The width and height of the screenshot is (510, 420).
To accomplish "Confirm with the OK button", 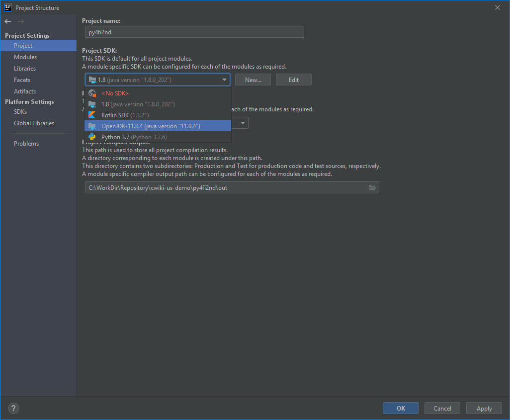I will (401, 408).
